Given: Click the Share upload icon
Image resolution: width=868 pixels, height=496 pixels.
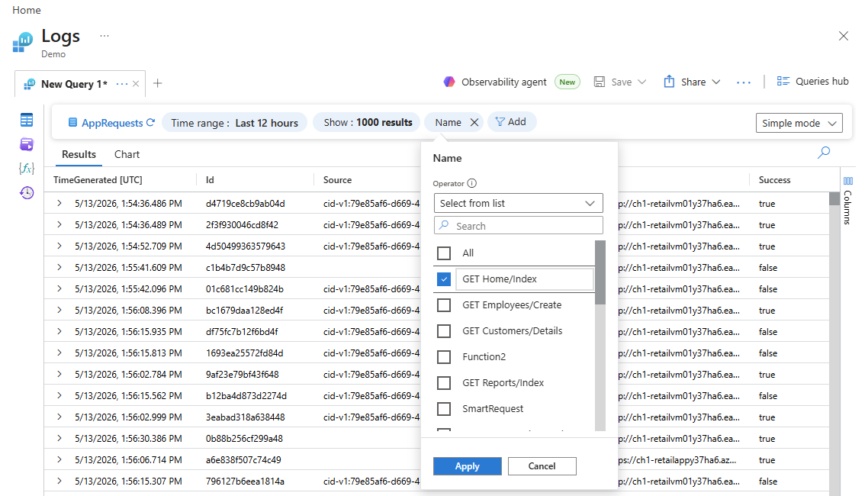Looking at the screenshot, I should (x=669, y=82).
